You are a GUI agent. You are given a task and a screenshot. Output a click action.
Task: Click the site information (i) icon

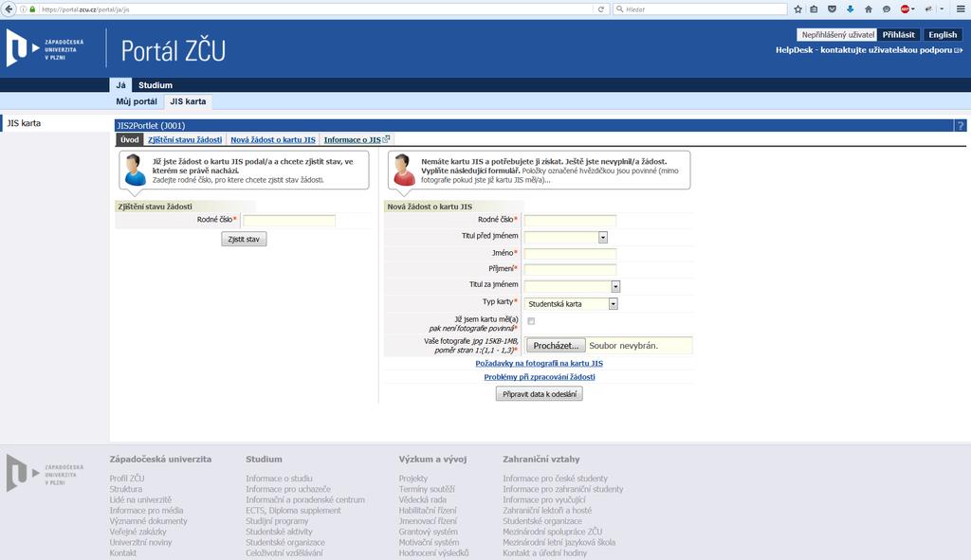24,9
